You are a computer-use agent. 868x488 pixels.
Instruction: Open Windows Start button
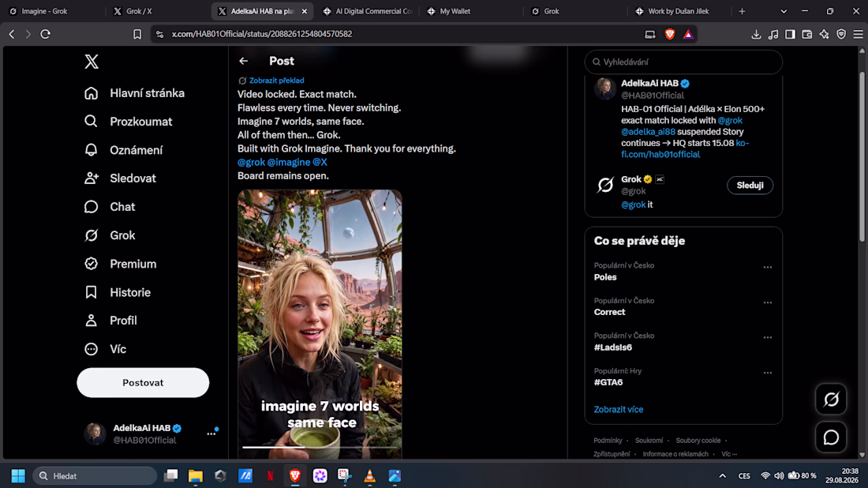point(18,476)
